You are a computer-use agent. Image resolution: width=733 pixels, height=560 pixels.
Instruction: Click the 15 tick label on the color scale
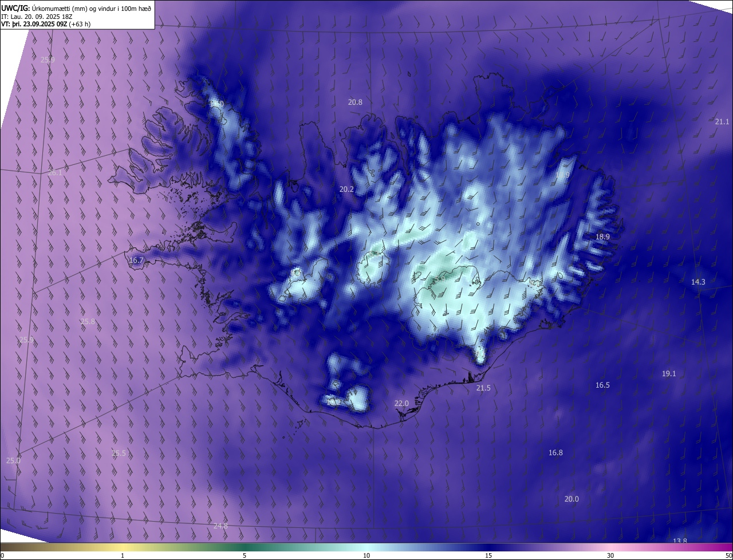[488, 555]
